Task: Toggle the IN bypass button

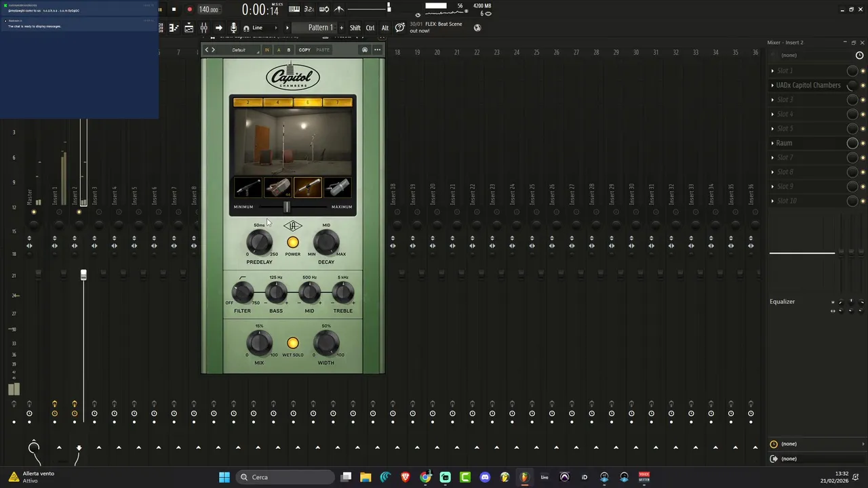Action: click(267, 49)
